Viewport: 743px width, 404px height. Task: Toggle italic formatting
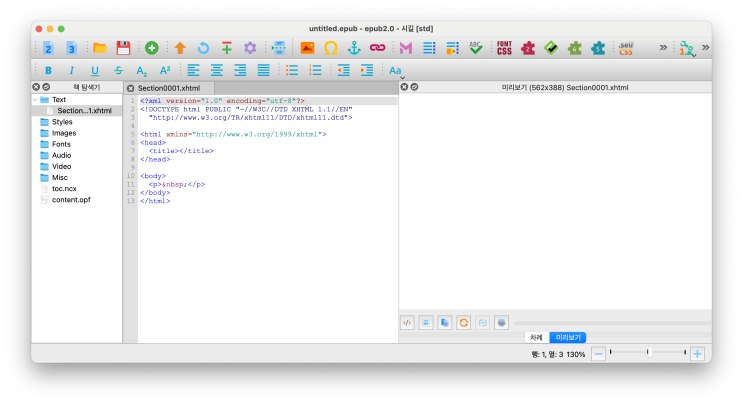(71, 71)
